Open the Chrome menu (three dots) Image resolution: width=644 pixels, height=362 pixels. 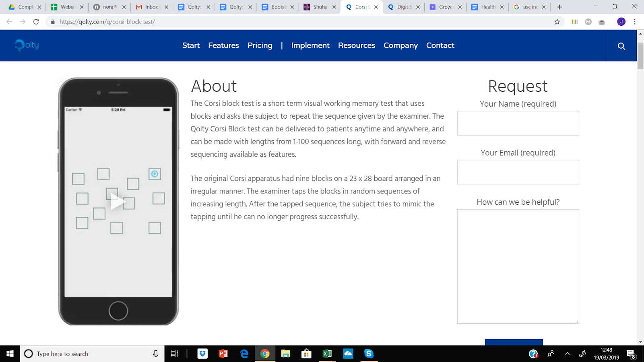point(635,22)
